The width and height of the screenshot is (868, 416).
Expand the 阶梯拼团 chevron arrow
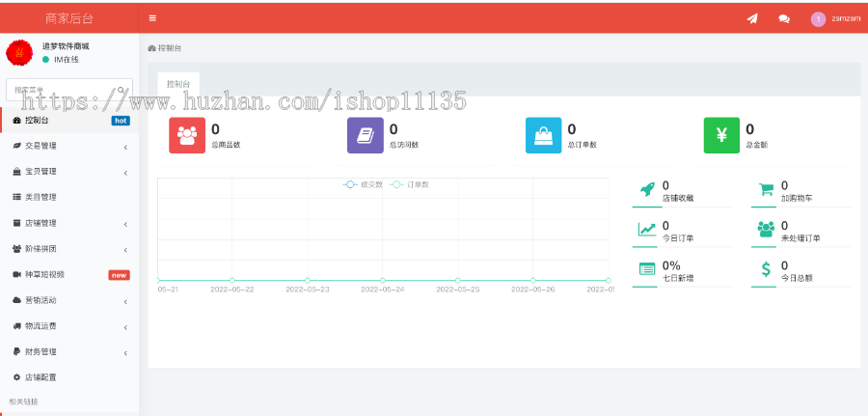(x=125, y=250)
